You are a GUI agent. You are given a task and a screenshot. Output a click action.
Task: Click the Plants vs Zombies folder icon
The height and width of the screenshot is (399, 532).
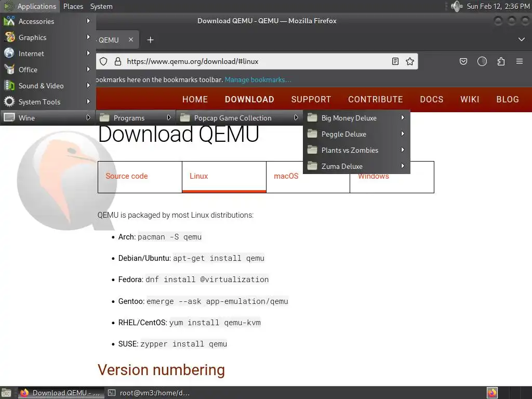click(x=312, y=150)
